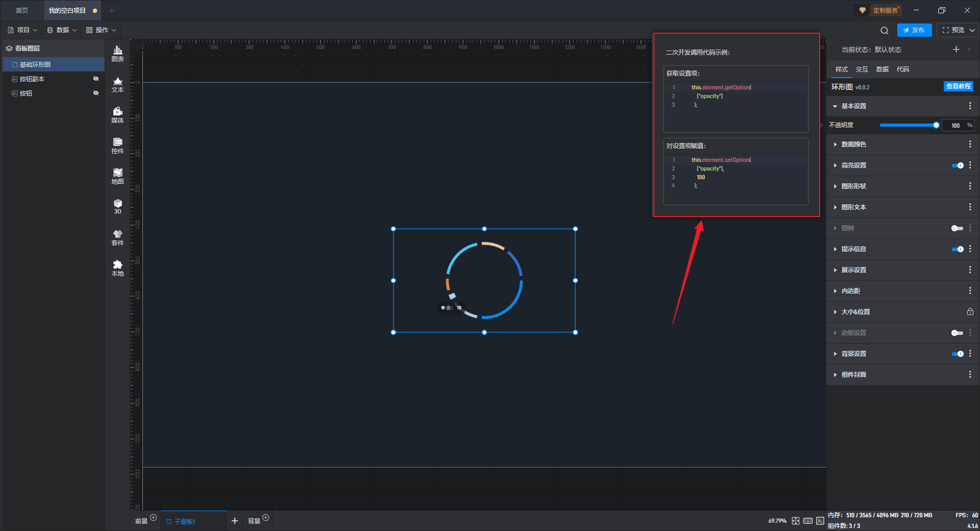Viewport: 980px width, 531px height.
Task: Open the 地图 map components panel
Action: [117, 176]
